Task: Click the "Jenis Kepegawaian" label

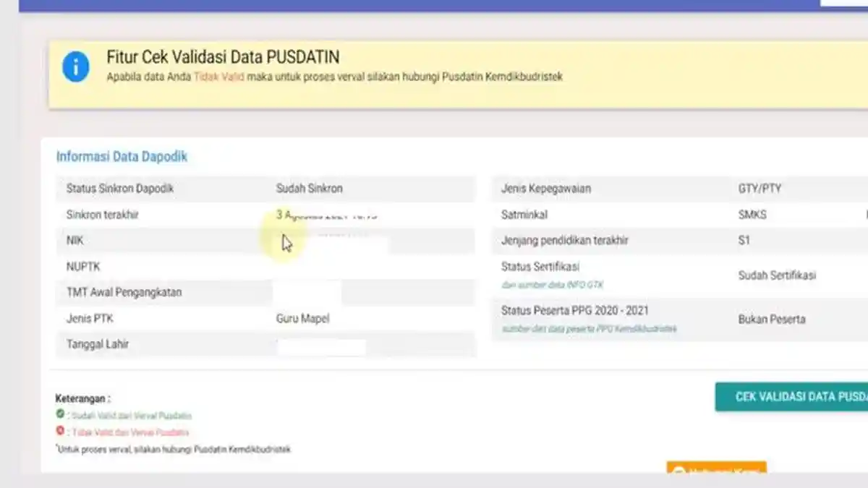Action: 546,189
